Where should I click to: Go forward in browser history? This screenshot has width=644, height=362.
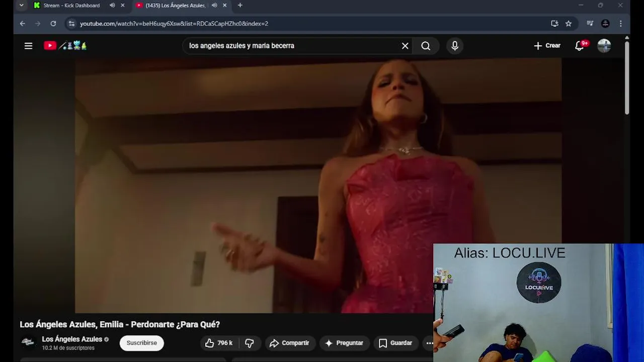[38, 24]
